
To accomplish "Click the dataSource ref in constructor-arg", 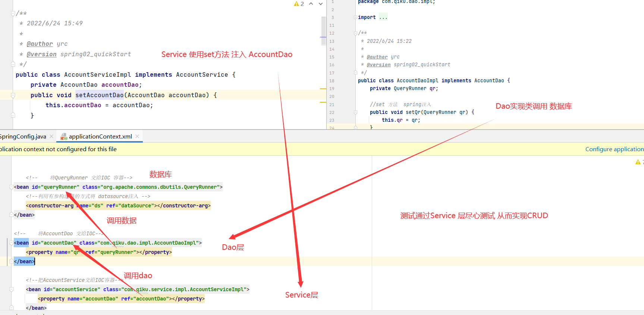I will pyautogui.click(x=136, y=206).
